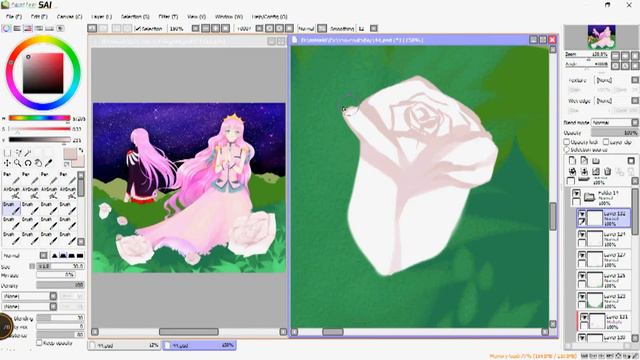Image resolution: width=640 pixels, height=360 pixels.
Task: Toggle the Selection checkbox in toolbar
Action: (x=138, y=29)
